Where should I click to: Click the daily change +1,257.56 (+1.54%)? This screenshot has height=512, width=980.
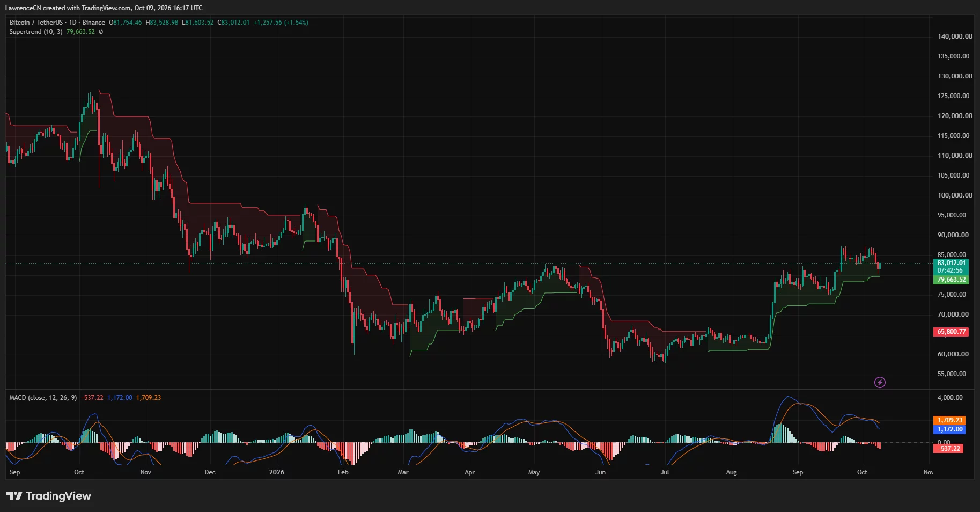[281, 23]
